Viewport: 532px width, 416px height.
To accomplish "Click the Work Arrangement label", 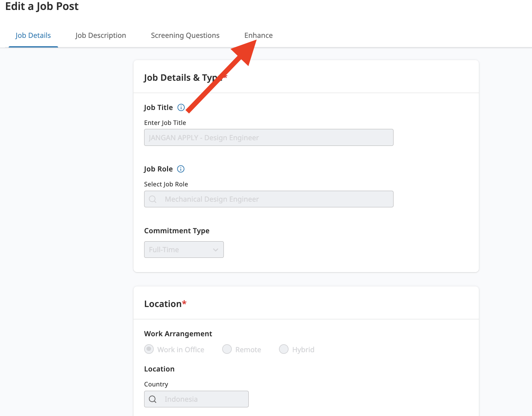I will point(178,334).
